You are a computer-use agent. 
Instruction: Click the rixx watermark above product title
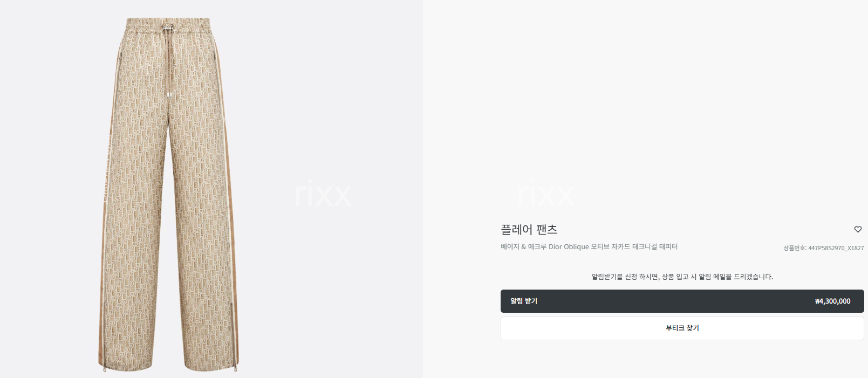545,194
